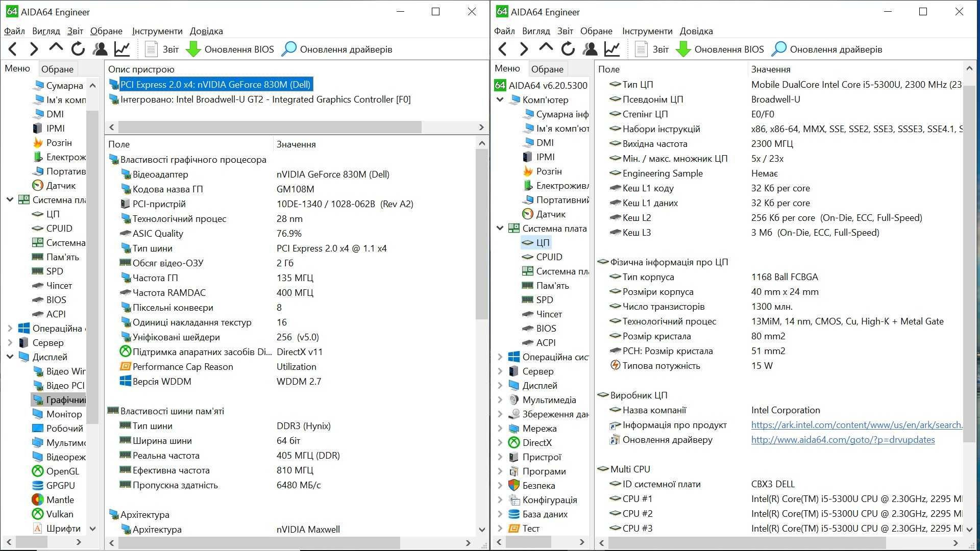The width and height of the screenshot is (980, 551).
Task: Open Звіт report icon in right toolbar
Action: pos(641,49)
